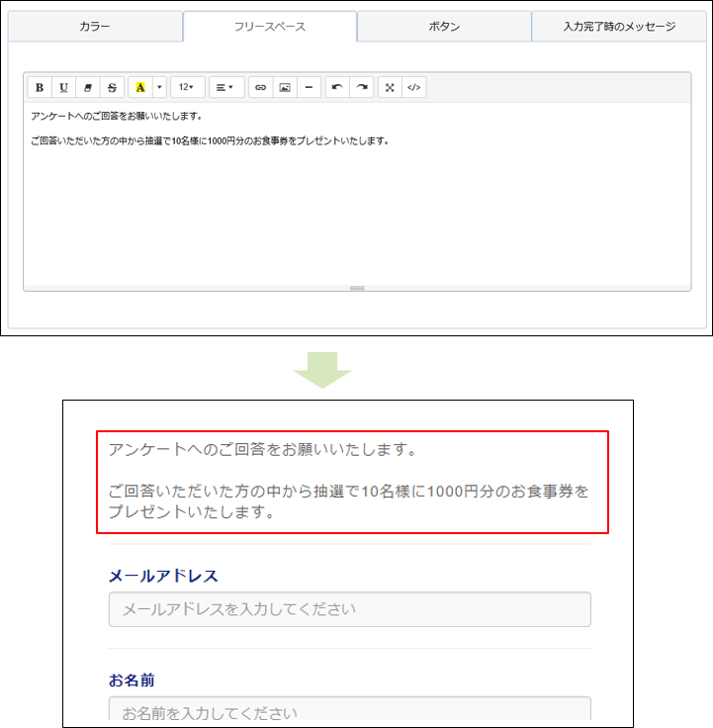Viewport: 713px width, 728px height.
Task: Click the メールアドレス input field
Action: (x=349, y=609)
